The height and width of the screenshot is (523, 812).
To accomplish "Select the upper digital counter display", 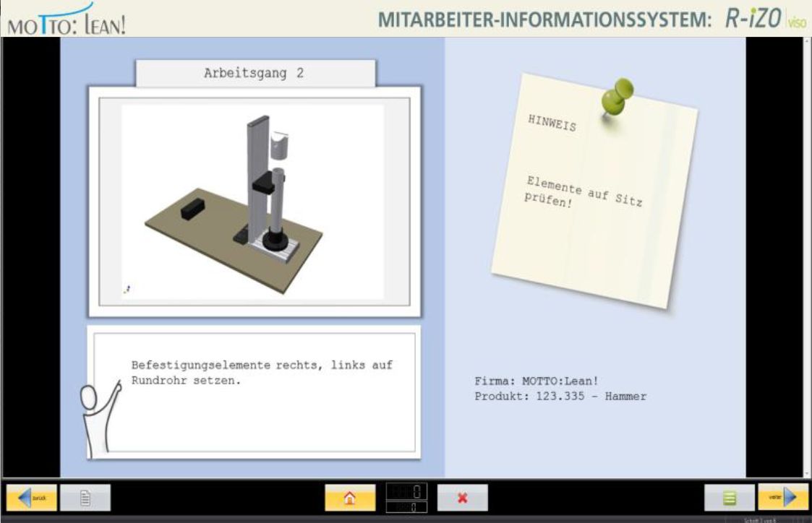I will click(x=406, y=491).
